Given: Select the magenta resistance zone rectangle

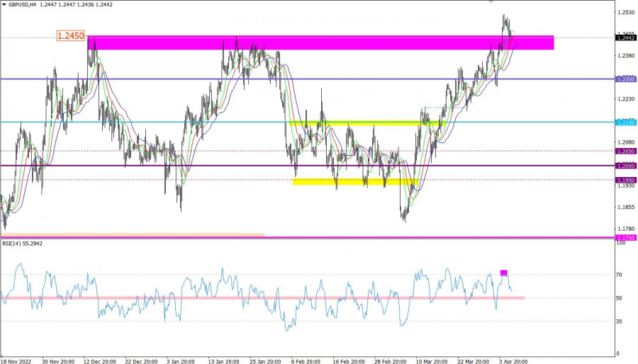Looking at the screenshot, I should 319,42.
